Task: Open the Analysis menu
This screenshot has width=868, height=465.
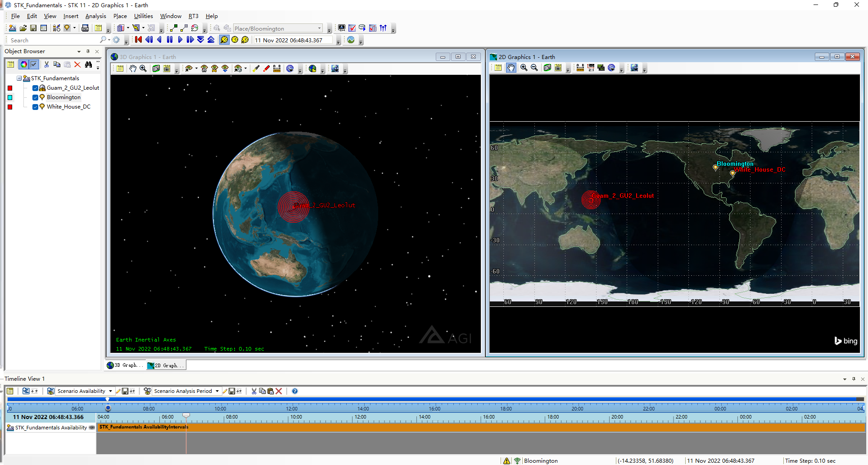Action: pos(95,16)
